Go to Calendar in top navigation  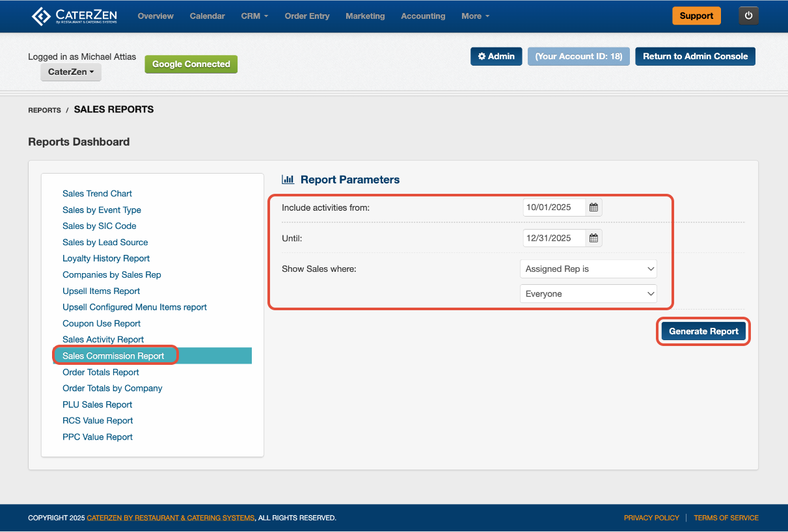coord(208,16)
